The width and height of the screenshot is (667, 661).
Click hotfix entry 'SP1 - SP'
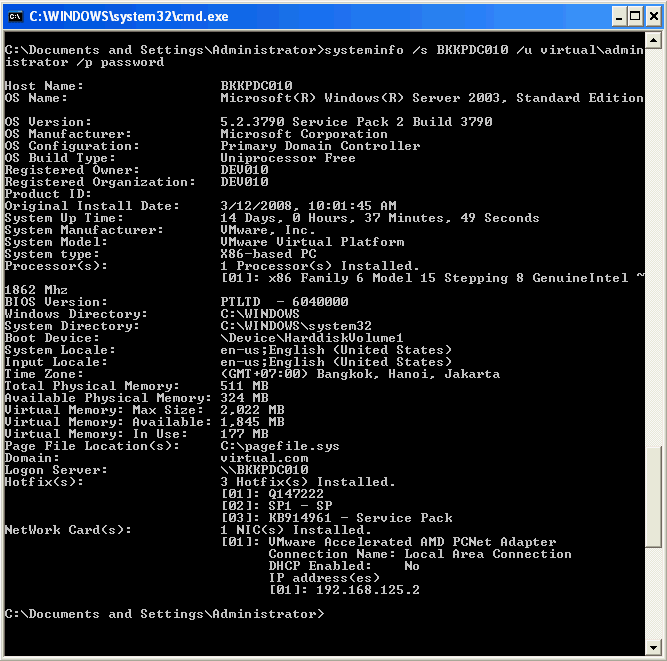300,506
